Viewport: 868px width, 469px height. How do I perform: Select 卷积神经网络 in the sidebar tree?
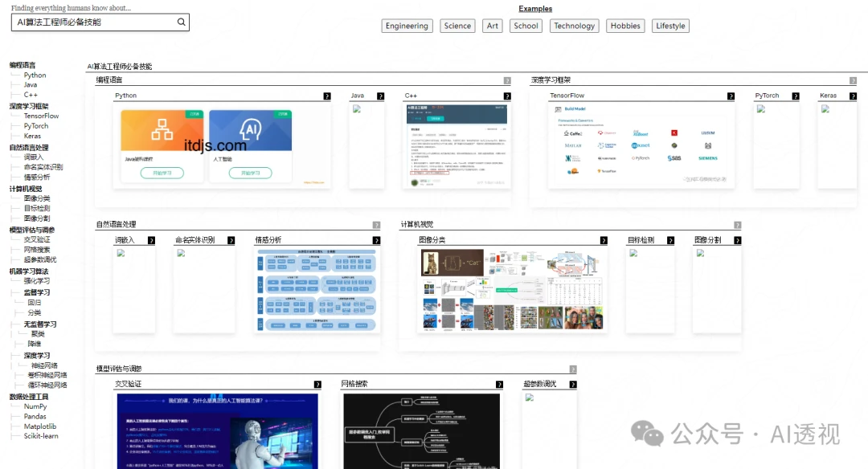click(47, 376)
